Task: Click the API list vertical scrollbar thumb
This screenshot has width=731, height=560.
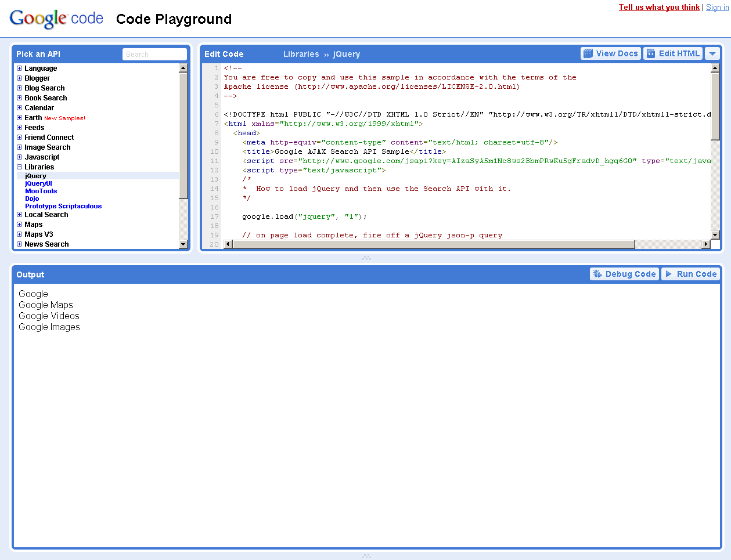Action: (183, 135)
